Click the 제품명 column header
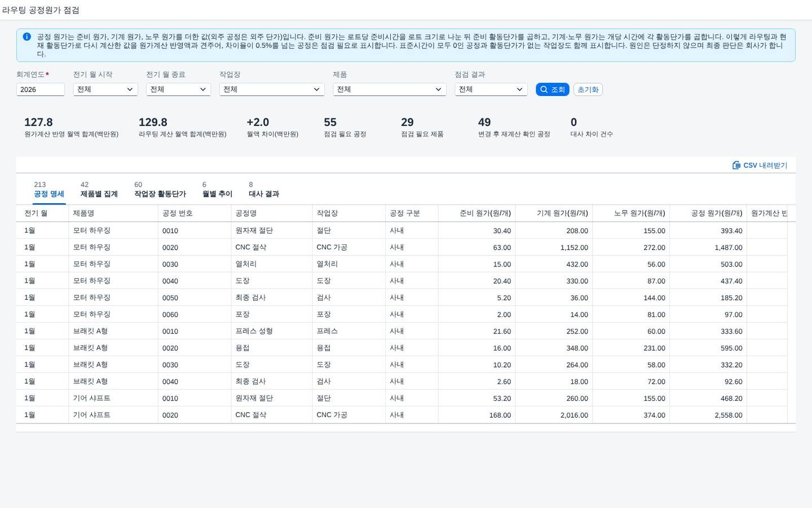 pyautogui.click(x=113, y=213)
